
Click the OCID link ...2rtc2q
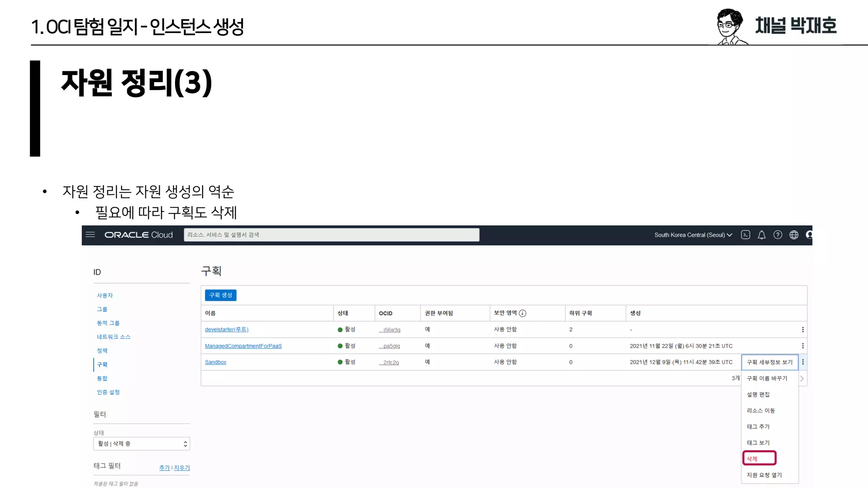389,363
